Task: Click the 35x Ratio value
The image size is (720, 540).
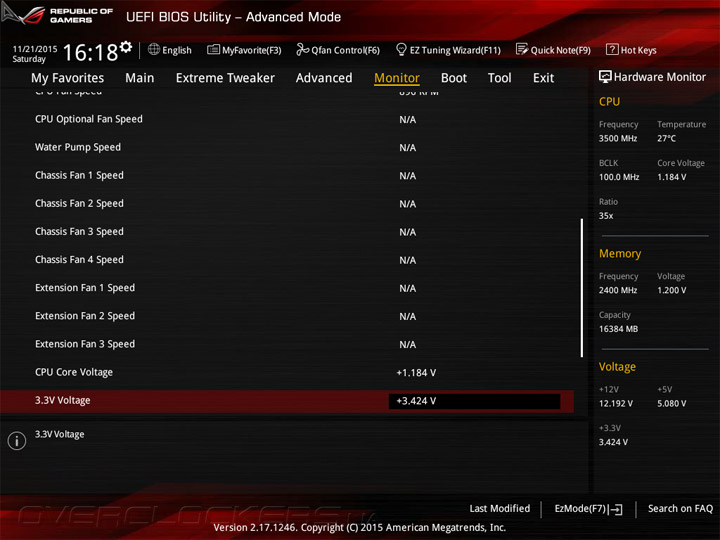Action: pos(606,216)
